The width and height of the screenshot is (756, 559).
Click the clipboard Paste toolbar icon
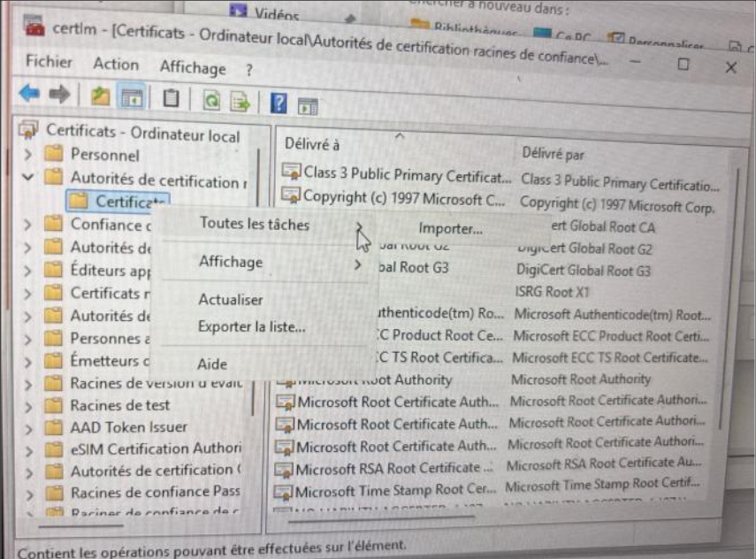[172, 98]
